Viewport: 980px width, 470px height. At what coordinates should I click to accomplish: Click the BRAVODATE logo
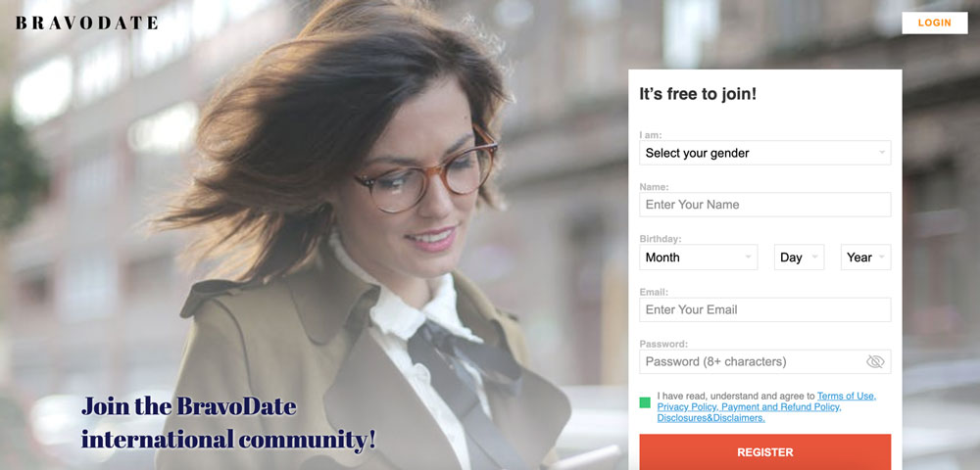click(x=87, y=23)
